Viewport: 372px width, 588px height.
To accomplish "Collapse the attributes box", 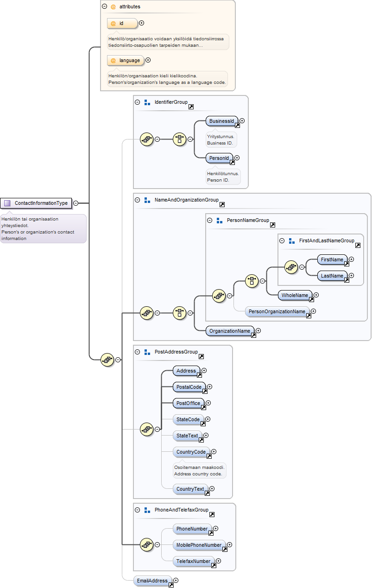I will coord(104,7).
